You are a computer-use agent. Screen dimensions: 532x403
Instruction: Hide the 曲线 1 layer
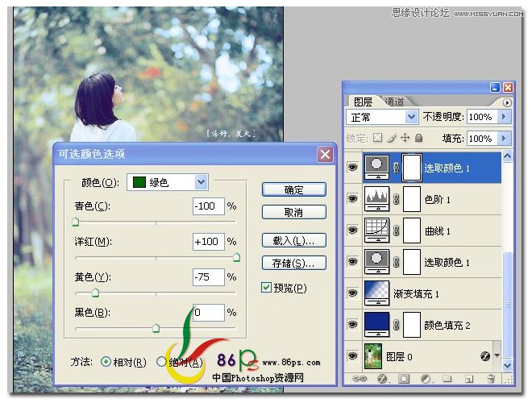click(x=353, y=231)
